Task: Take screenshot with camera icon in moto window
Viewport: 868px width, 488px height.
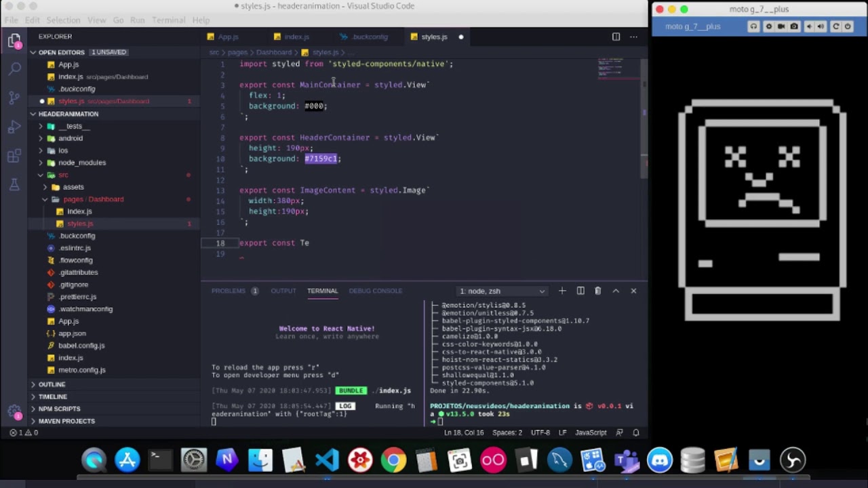Action: 794,26
